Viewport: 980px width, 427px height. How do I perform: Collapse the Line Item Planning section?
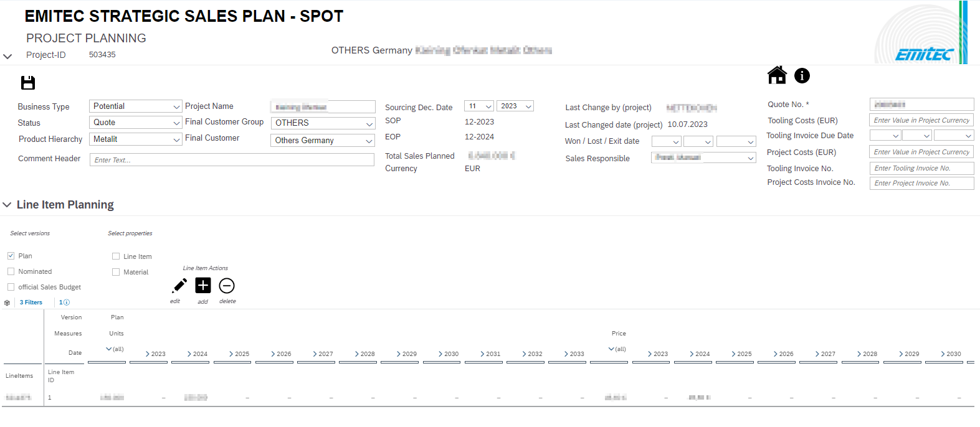pyautogui.click(x=7, y=205)
